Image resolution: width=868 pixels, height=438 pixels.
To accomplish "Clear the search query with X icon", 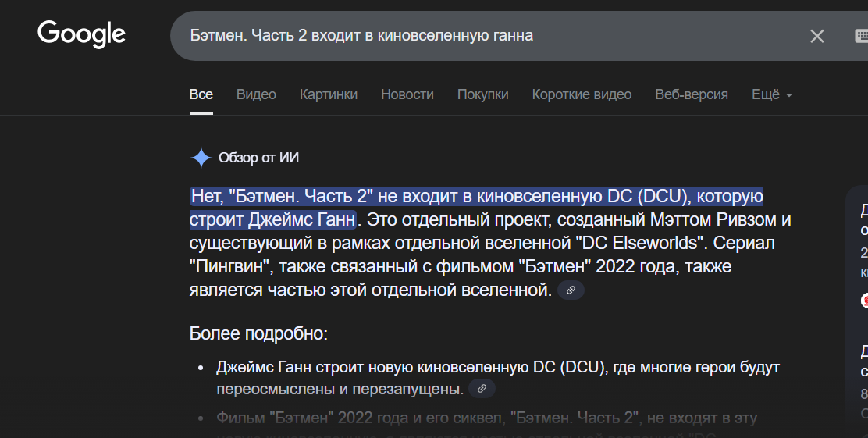I will 816,36.
